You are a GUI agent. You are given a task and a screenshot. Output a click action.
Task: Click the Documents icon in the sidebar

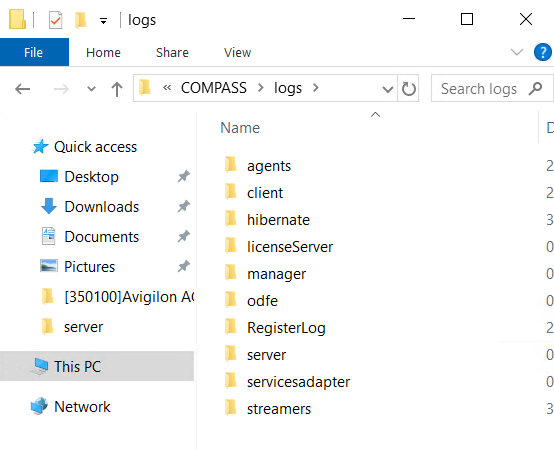point(49,236)
